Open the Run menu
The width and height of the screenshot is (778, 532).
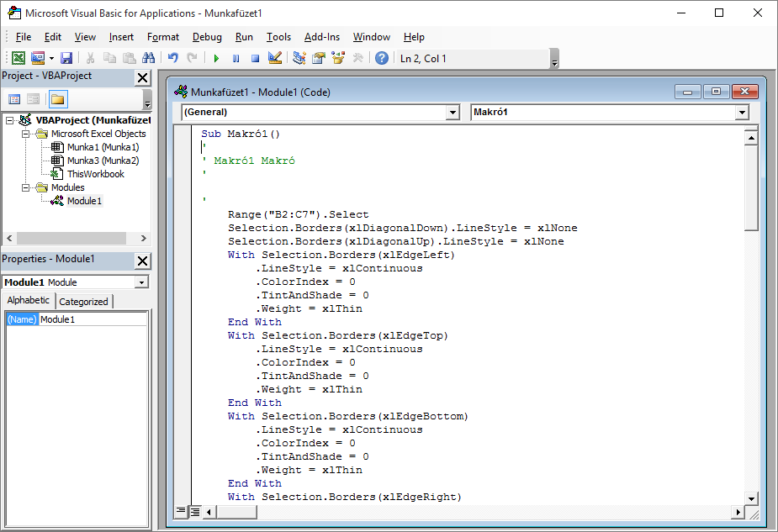point(244,37)
